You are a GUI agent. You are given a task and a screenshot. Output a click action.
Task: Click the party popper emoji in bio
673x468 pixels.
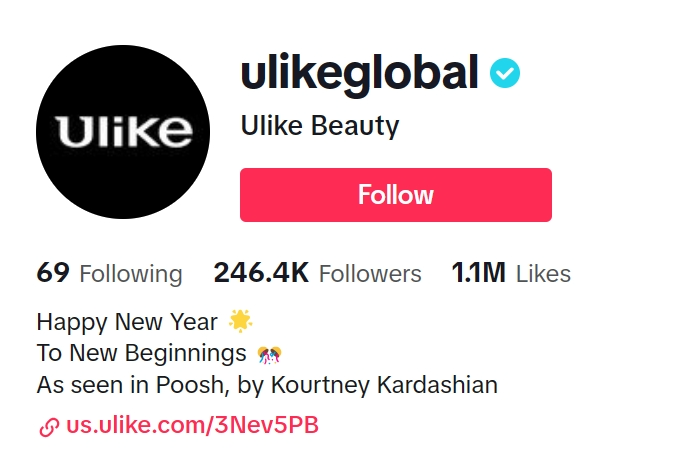click(x=269, y=353)
